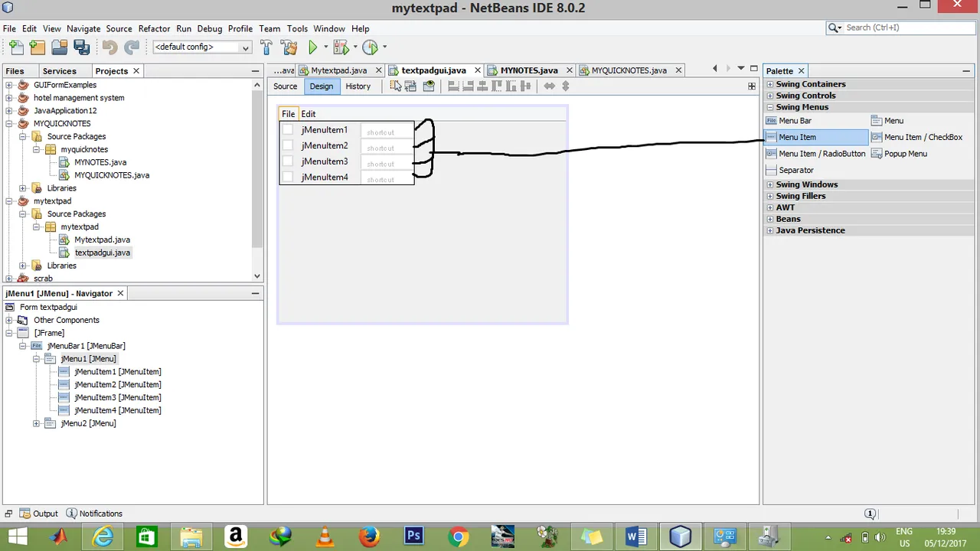Click the change vertical resizability icon

(566, 86)
